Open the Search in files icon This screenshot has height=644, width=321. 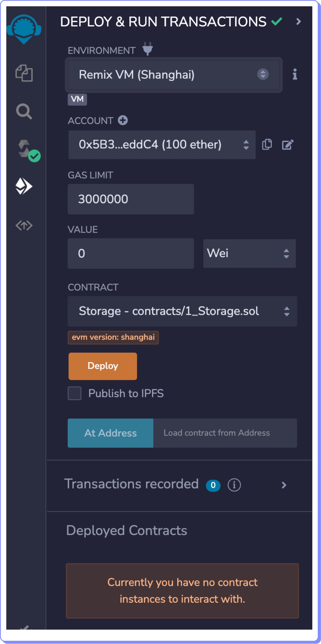click(24, 111)
